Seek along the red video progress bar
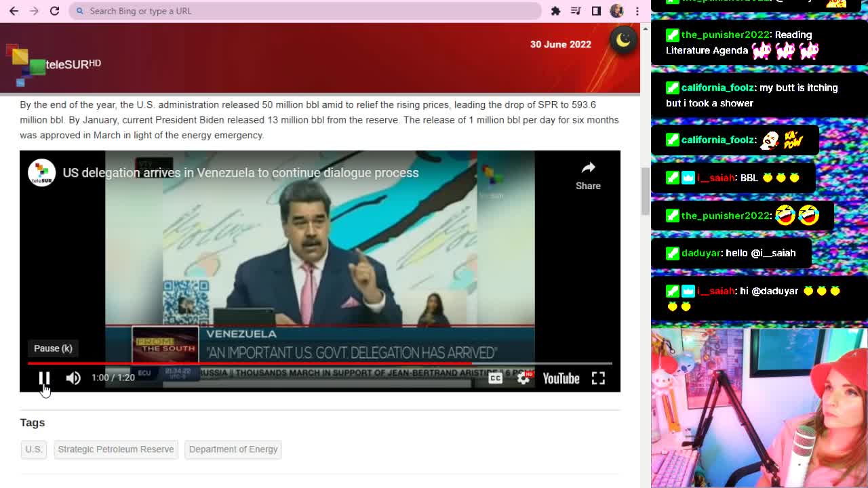868x488 pixels. [319, 364]
